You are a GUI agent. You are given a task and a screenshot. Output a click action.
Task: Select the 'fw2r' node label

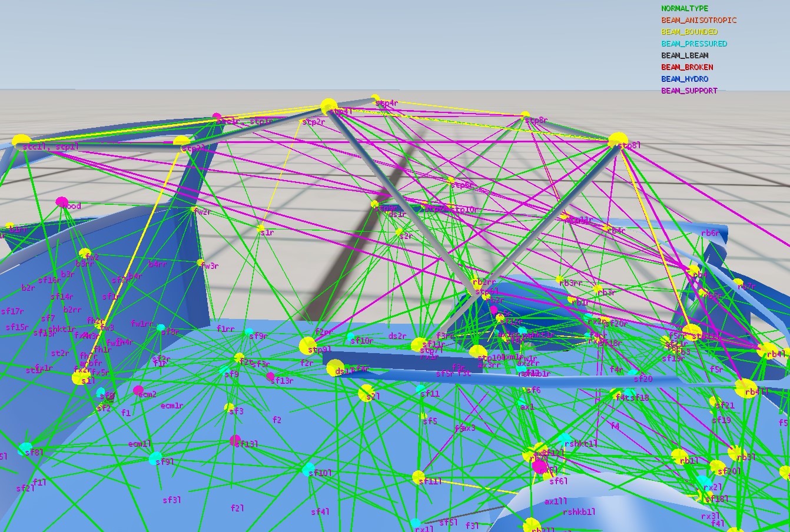point(203,212)
